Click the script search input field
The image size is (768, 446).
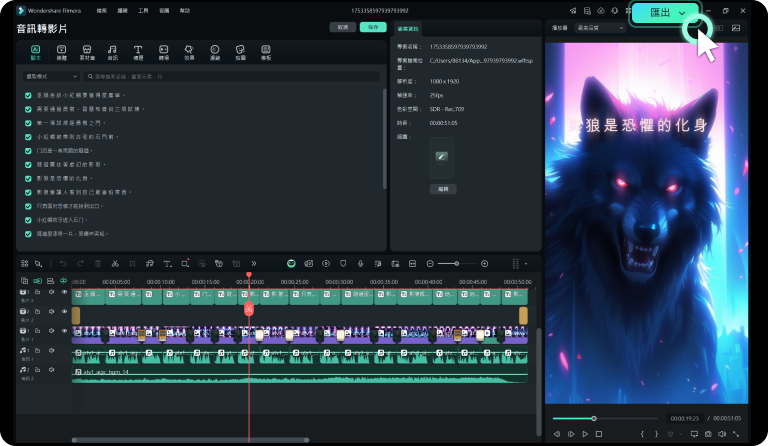[232, 76]
